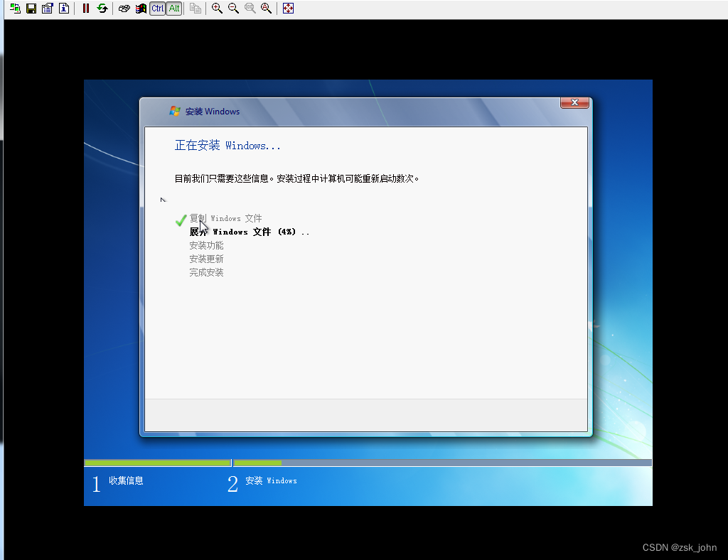Click the connection info icon
728x560 pixels.
point(64,9)
